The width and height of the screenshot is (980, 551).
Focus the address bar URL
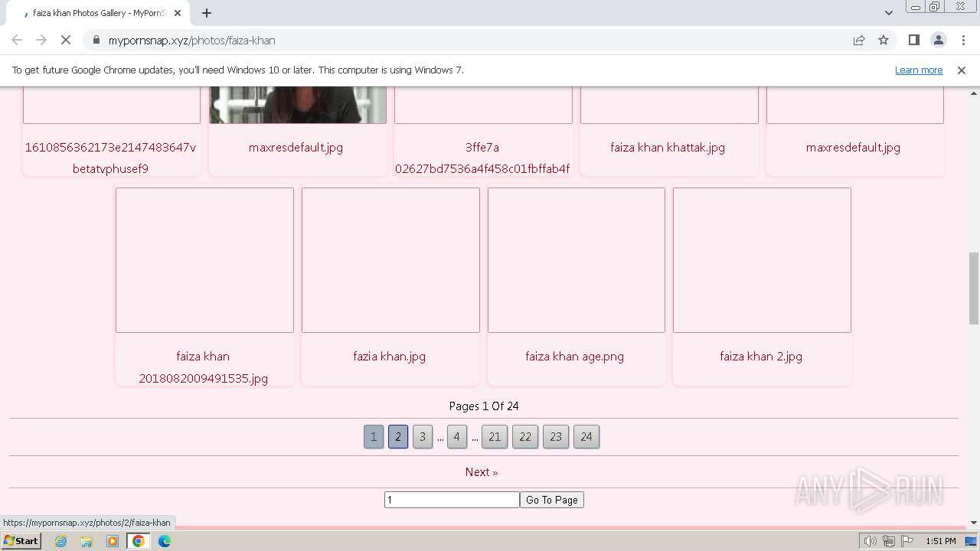(x=191, y=40)
